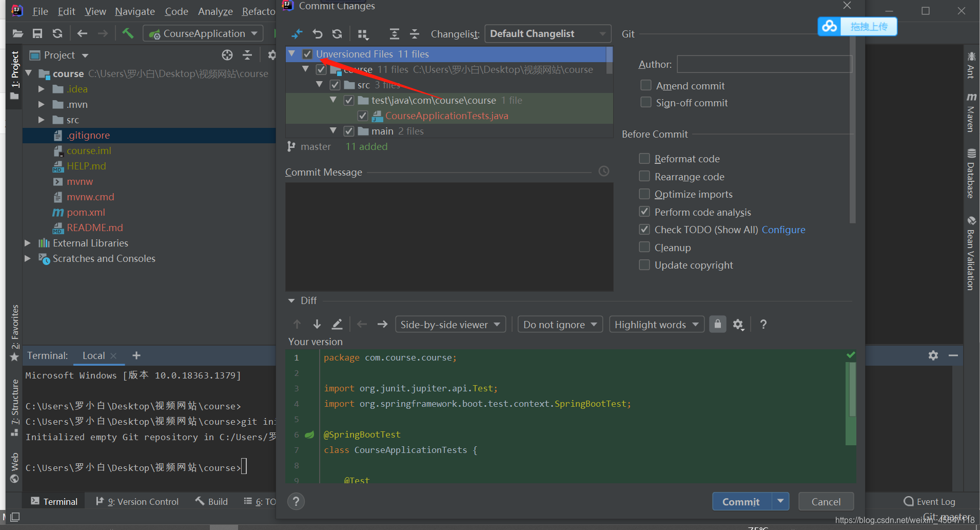Open the terminal settings gear icon
The image size is (980, 530).
pos(933,355)
